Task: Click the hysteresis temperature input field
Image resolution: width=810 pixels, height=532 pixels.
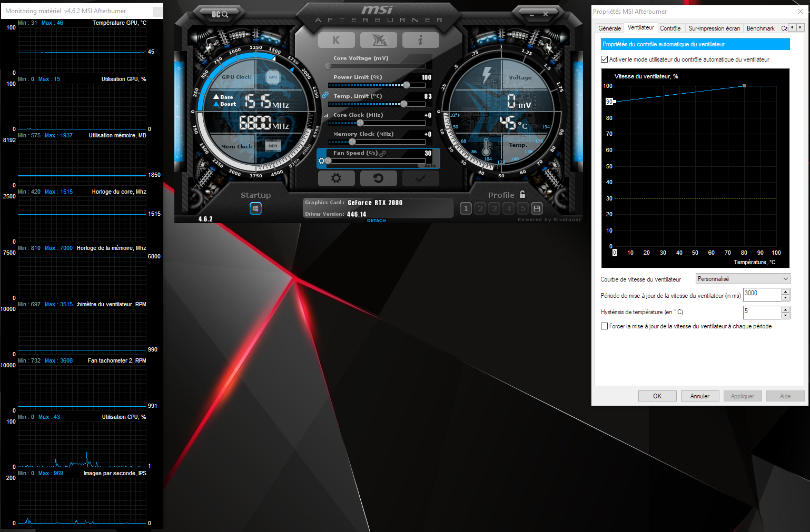Action: coord(762,313)
